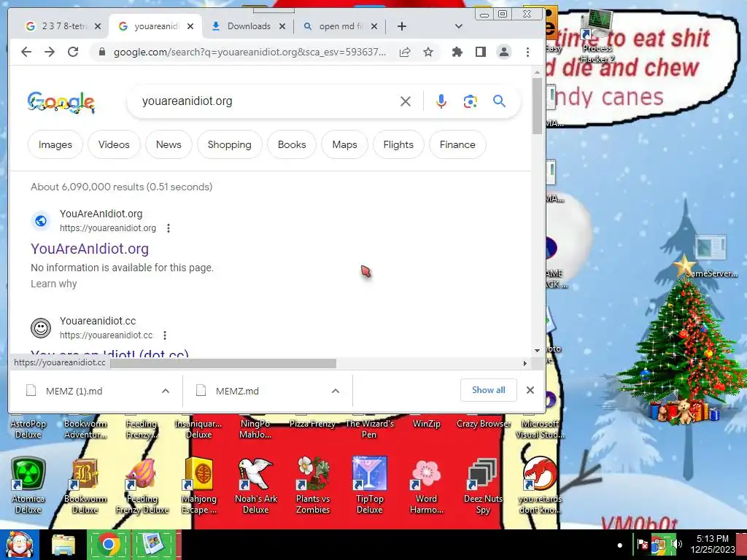Open options for YouAreAnIdiot.org result
Image resolution: width=747 pixels, height=560 pixels.
pyautogui.click(x=169, y=228)
